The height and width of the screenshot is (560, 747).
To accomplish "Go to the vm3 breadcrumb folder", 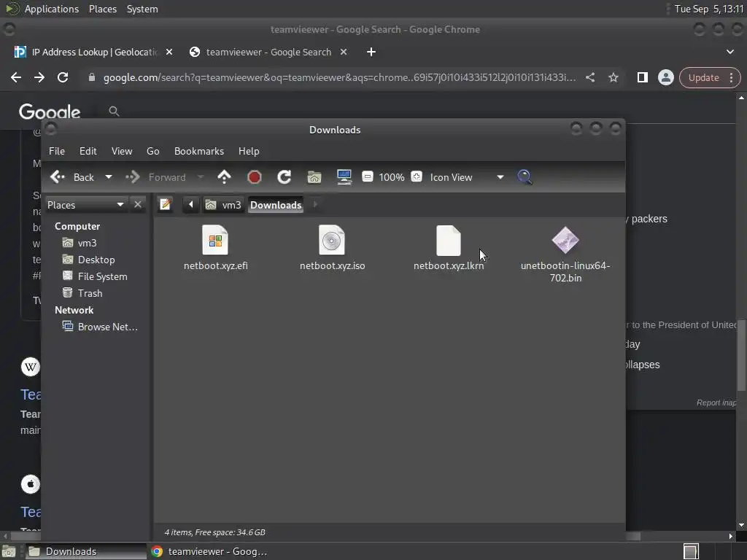I will [x=223, y=205].
